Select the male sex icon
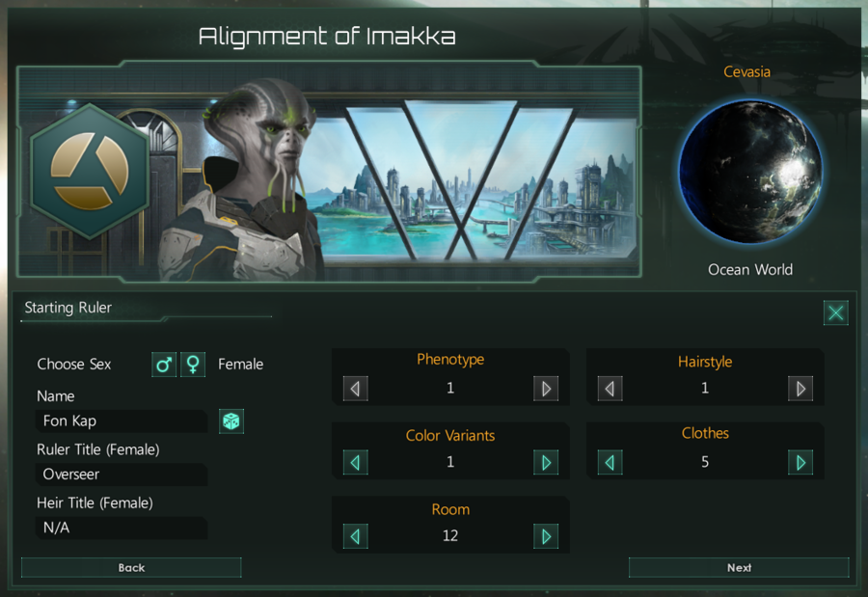Screen dimensions: 868x597 tap(164, 365)
